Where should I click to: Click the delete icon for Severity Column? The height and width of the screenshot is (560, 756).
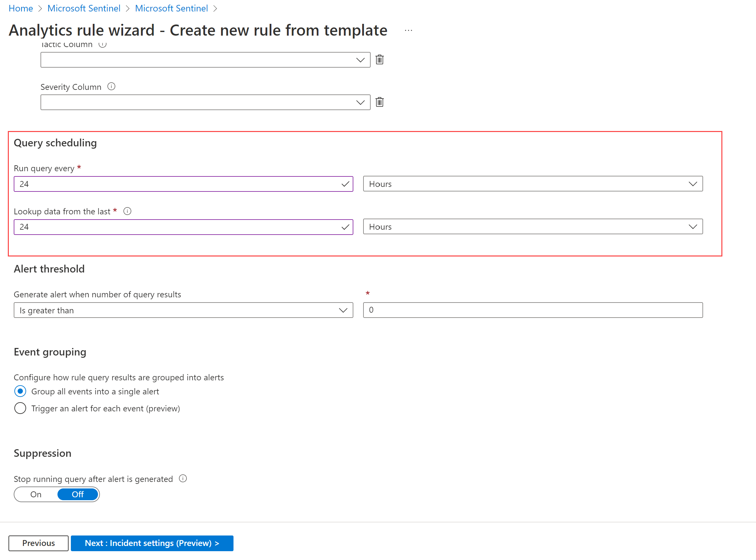coord(380,102)
